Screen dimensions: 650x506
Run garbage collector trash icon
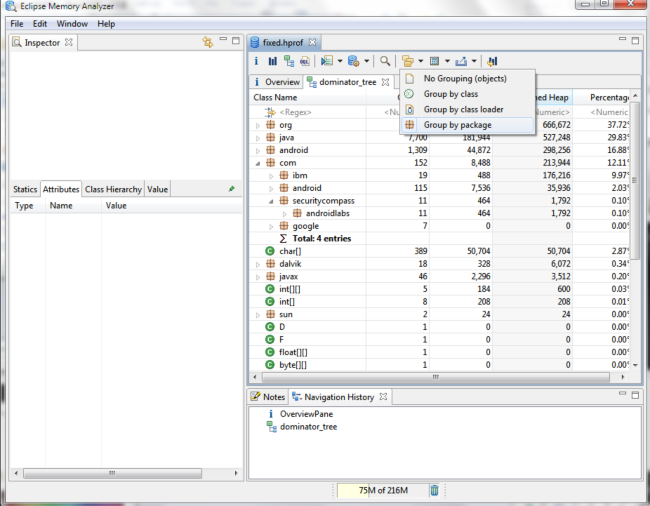click(434, 490)
